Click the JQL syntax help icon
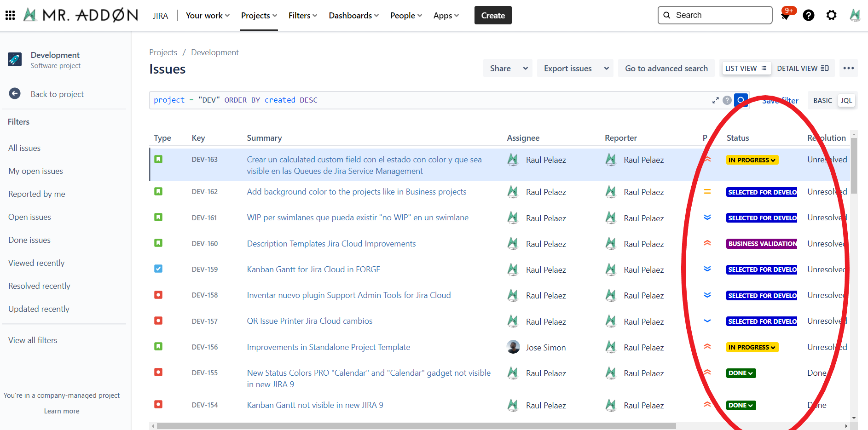This screenshot has height=430, width=868. 727,100
